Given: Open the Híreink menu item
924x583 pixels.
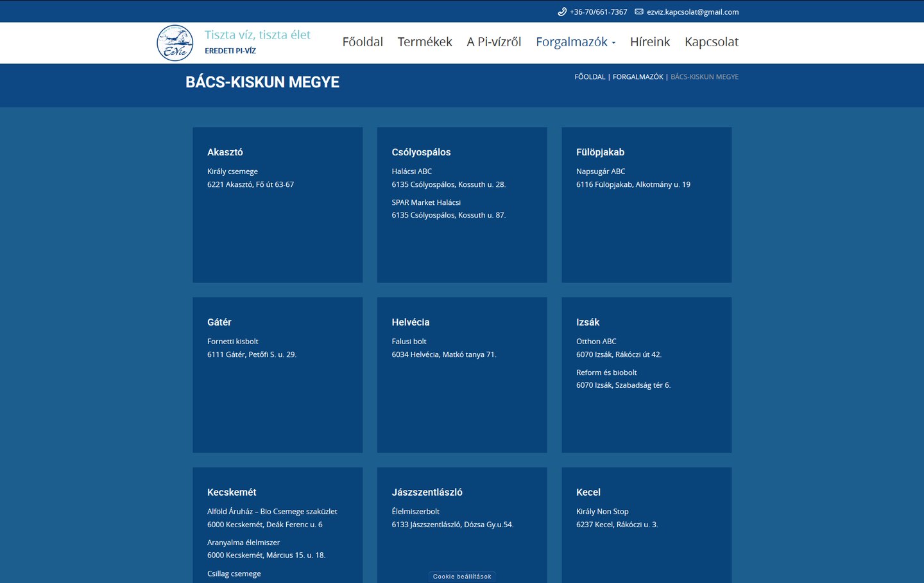Looking at the screenshot, I should click(x=650, y=42).
